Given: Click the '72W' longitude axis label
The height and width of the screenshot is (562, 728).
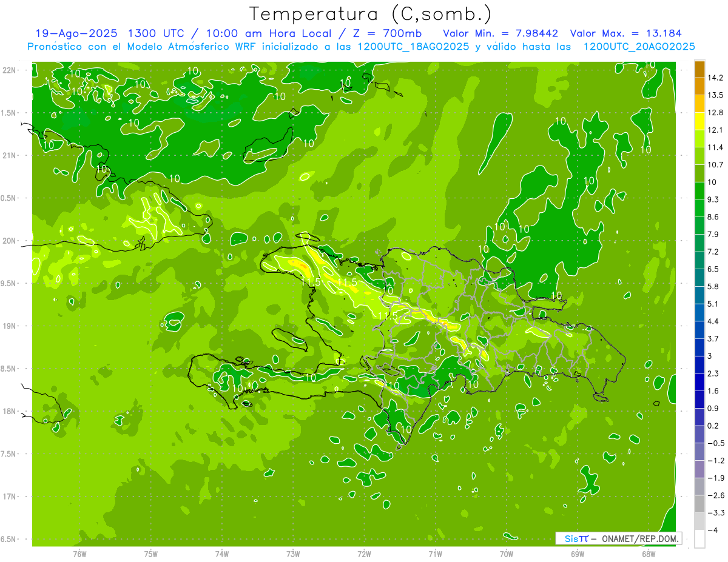Looking at the screenshot, I should [x=364, y=554].
